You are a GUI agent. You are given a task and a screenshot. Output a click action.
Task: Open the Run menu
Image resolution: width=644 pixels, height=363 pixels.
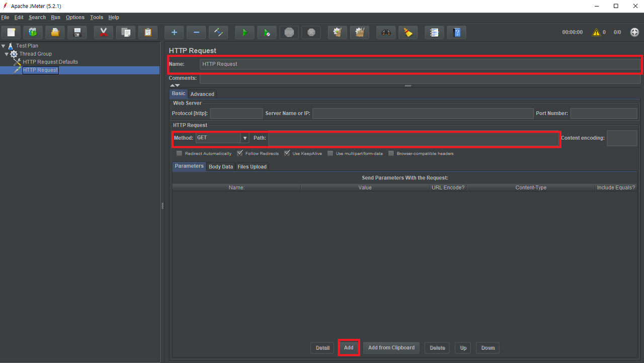[56, 17]
